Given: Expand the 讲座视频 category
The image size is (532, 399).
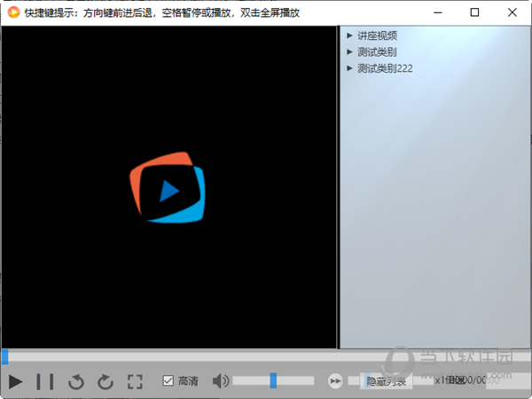Looking at the screenshot, I should coord(349,36).
